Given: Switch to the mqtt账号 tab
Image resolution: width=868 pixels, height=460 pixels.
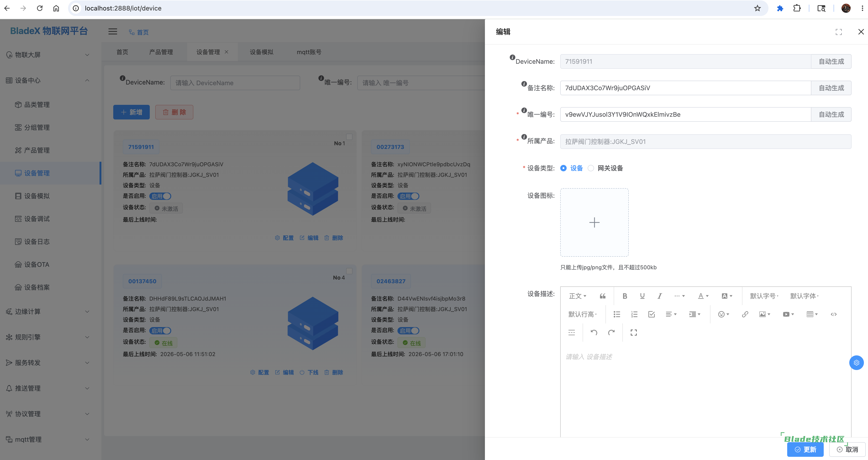Looking at the screenshot, I should coord(309,52).
